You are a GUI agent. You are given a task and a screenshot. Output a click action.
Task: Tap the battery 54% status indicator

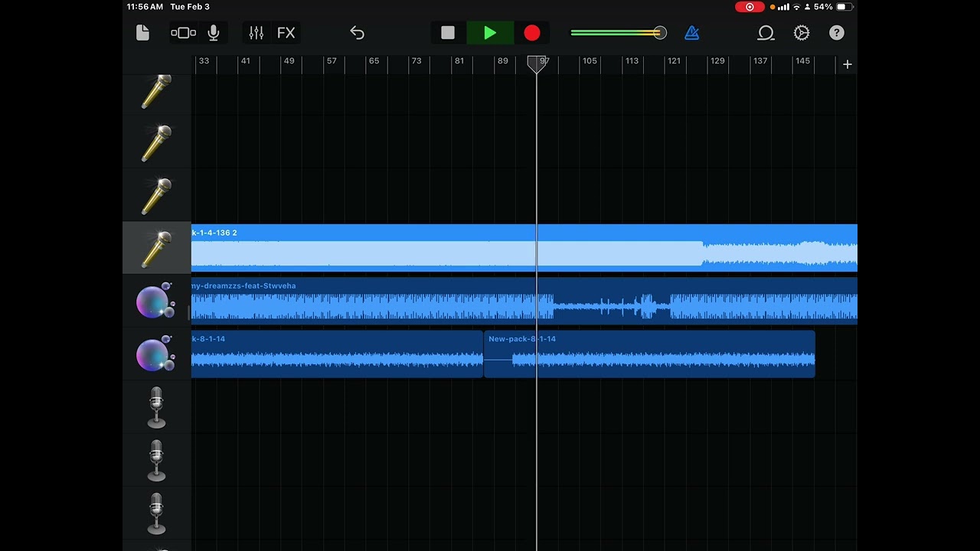(x=833, y=7)
